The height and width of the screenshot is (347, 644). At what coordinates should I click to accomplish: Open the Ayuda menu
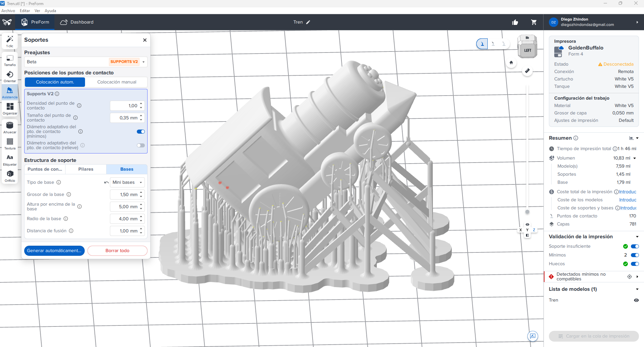pos(50,11)
